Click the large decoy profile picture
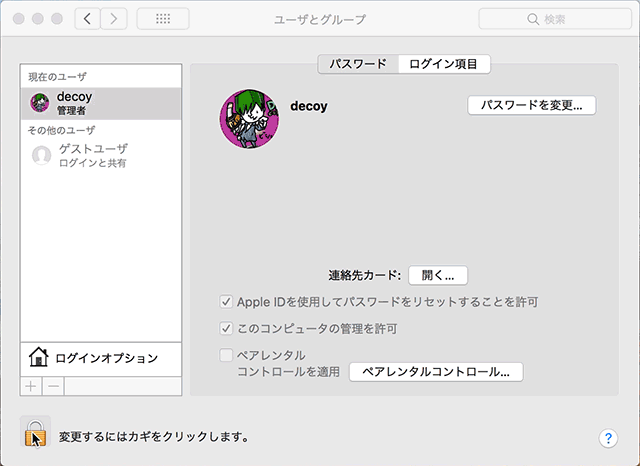 249,119
